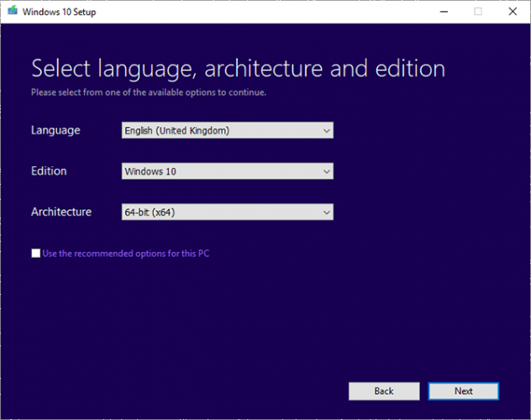Viewport: 531px width, 420px height.
Task: Click 'Use the recommended options for this PC' text
Action: click(x=125, y=253)
